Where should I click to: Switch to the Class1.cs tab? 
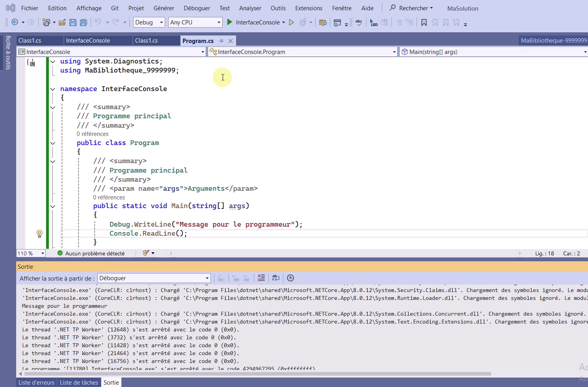pyautogui.click(x=30, y=40)
